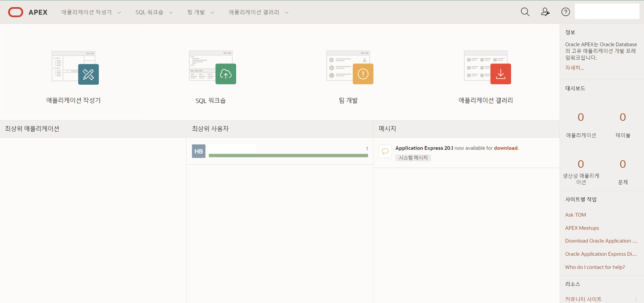Click the 애플리케이션 갤러리 tile label
Image resolution: width=644 pixels, height=303 pixels.
pos(486,100)
